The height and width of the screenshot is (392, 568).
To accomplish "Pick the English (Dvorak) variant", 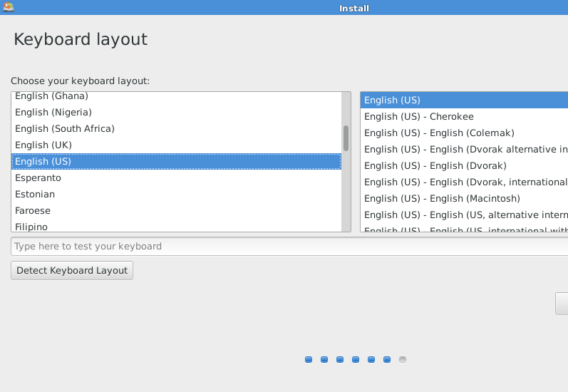I will pyautogui.click(x=435, y=165).
